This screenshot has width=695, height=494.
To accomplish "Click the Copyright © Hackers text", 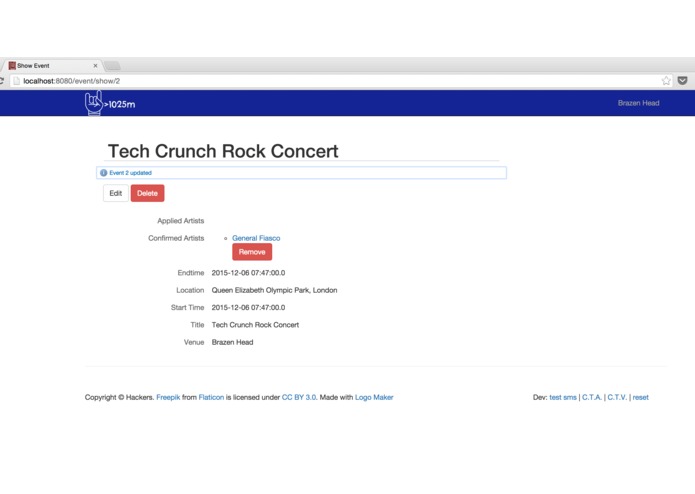I will [119, 397].
